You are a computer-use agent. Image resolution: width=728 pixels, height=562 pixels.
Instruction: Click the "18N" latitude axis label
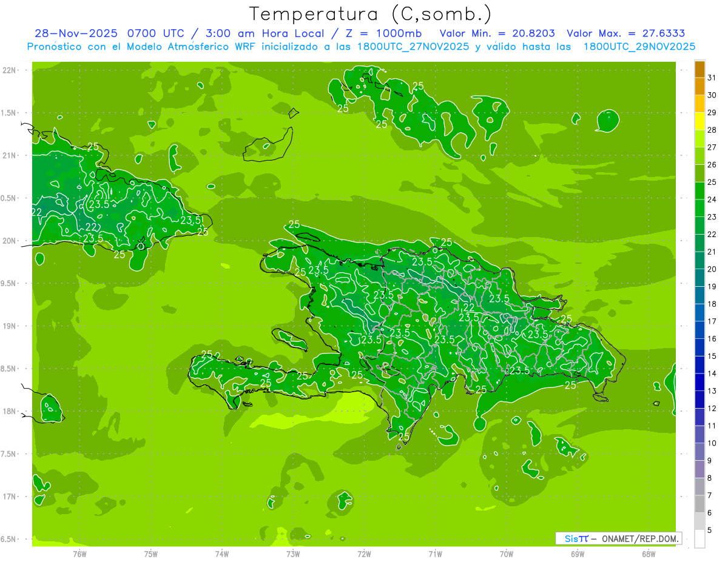9,411
